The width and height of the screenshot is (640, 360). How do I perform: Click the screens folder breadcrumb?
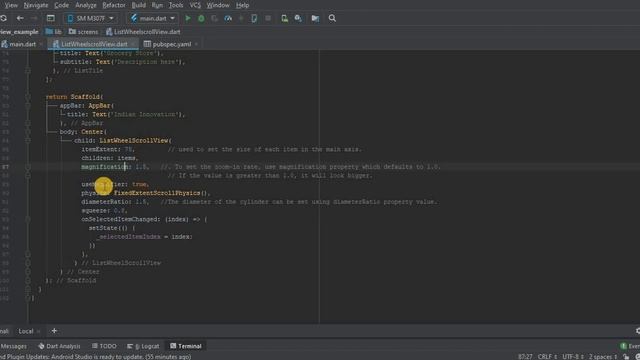(x=83, y=31)
